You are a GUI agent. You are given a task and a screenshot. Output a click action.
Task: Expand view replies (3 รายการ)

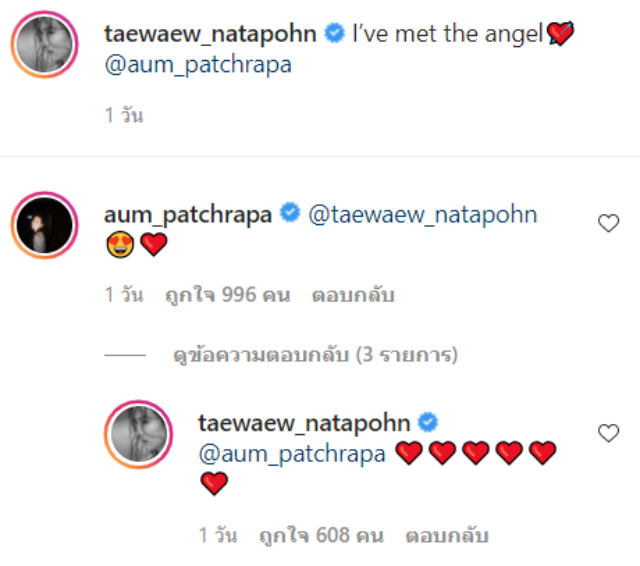(x=315, y=355)
